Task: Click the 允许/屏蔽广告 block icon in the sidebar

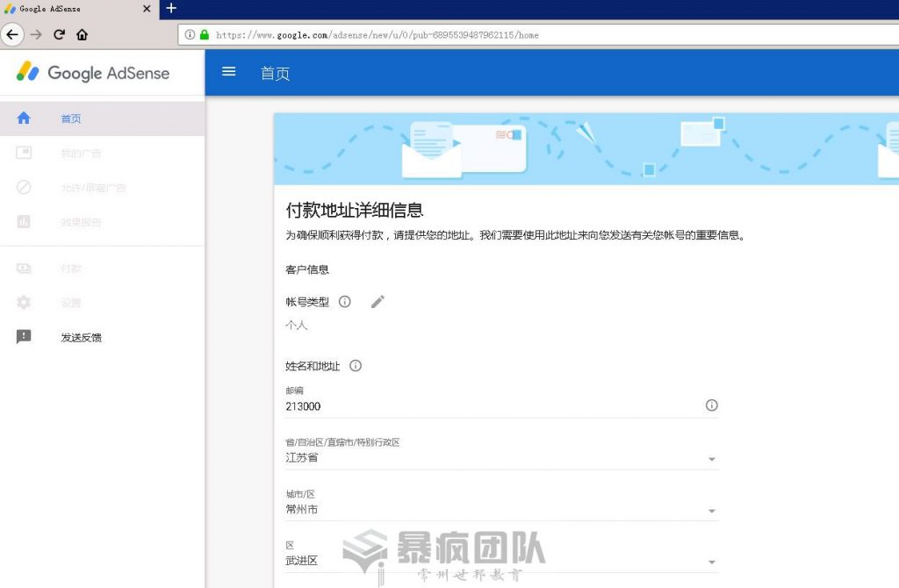Action: pos(24,187)
